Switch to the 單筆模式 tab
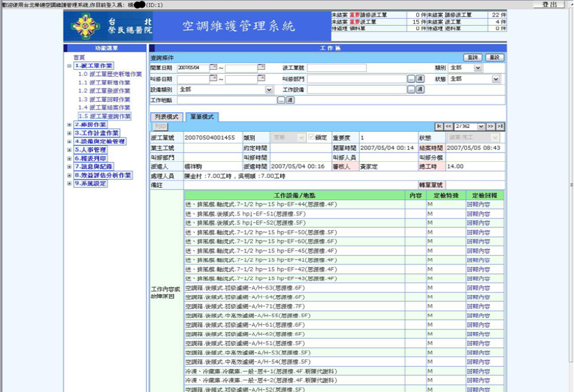 [202, 116]
